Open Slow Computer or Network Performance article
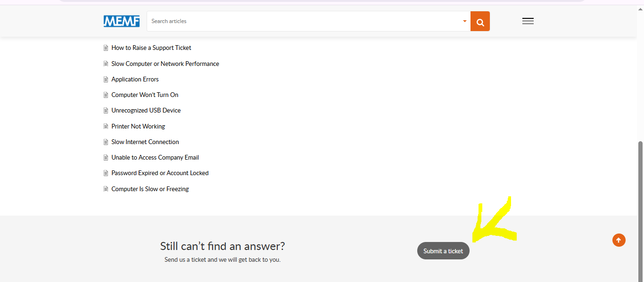Screen dimensions: 644x282 165,64
